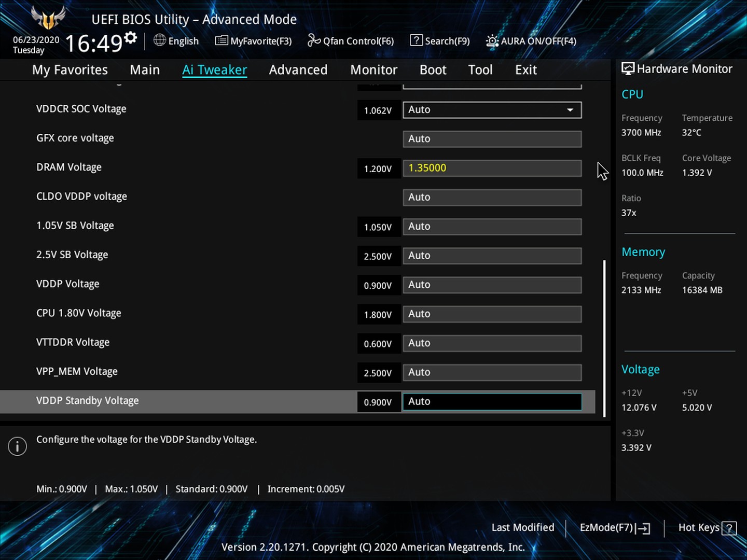747x560 pixels.
Task: Select the CPU 1.80V Voltage label
Action: click(x=79, y=313)
